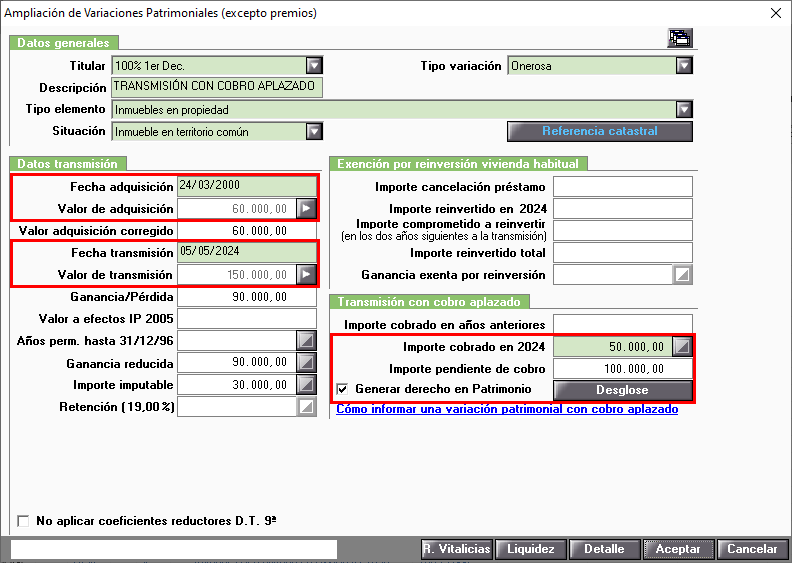Click the Importe cancelación préstamo field

[x=623, y=186]
